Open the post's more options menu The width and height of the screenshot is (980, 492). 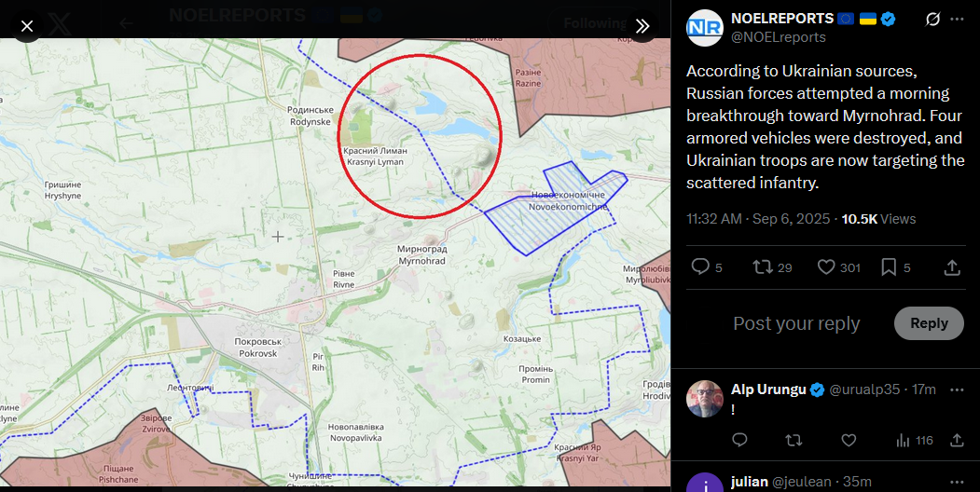coord(957,20)
